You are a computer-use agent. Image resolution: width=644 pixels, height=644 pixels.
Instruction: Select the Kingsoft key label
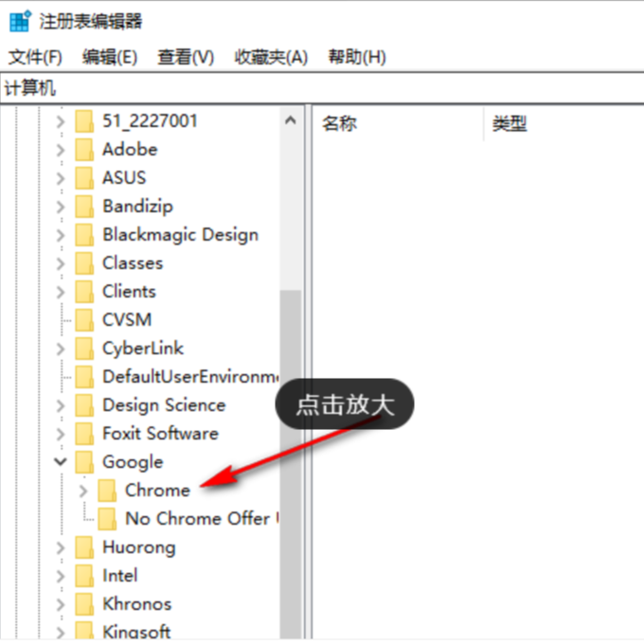coord(136,632)
